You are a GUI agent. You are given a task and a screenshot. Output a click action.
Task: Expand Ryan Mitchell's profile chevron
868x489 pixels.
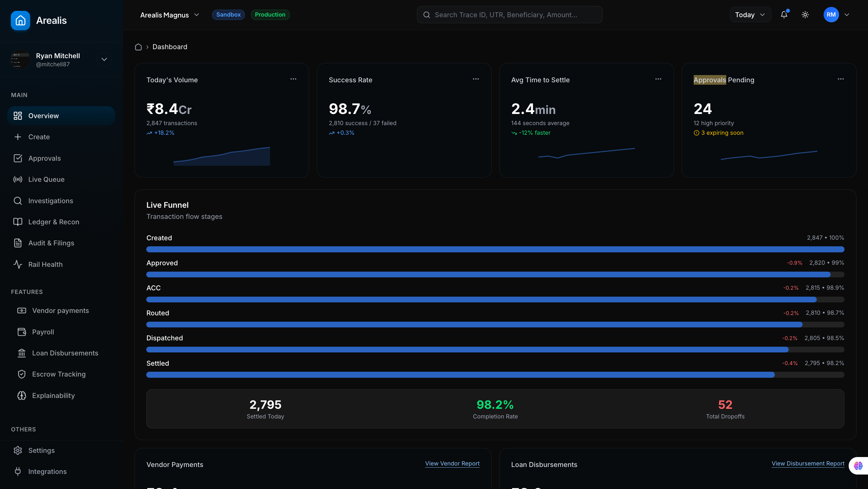click(x=104, y=59)
